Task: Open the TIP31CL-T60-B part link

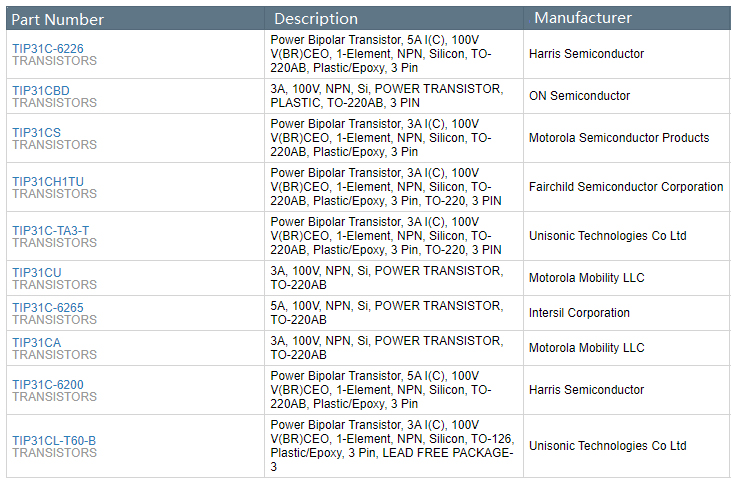Action: click(x=54, y=440)
